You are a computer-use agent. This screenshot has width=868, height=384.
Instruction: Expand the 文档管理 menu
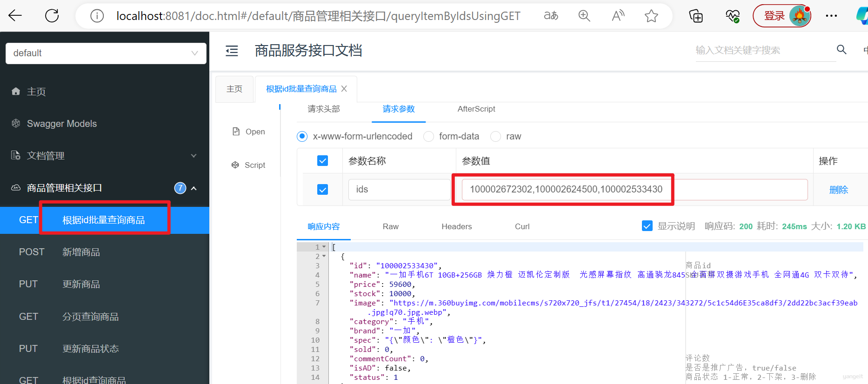coord(194,156)
